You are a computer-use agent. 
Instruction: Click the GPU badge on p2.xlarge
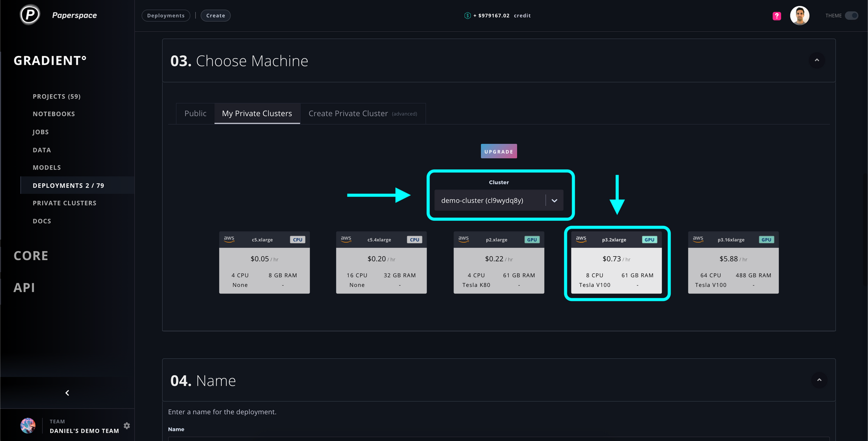pos(532,240)
